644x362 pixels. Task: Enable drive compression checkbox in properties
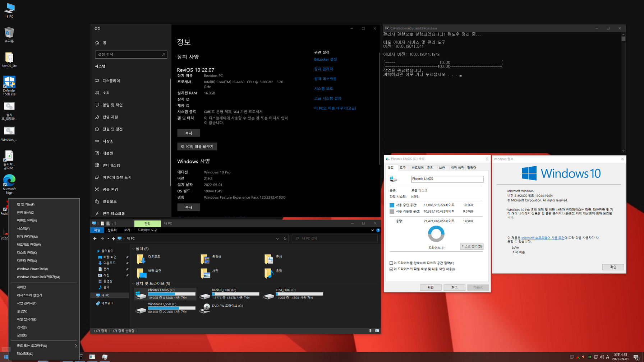coord(391,263)
